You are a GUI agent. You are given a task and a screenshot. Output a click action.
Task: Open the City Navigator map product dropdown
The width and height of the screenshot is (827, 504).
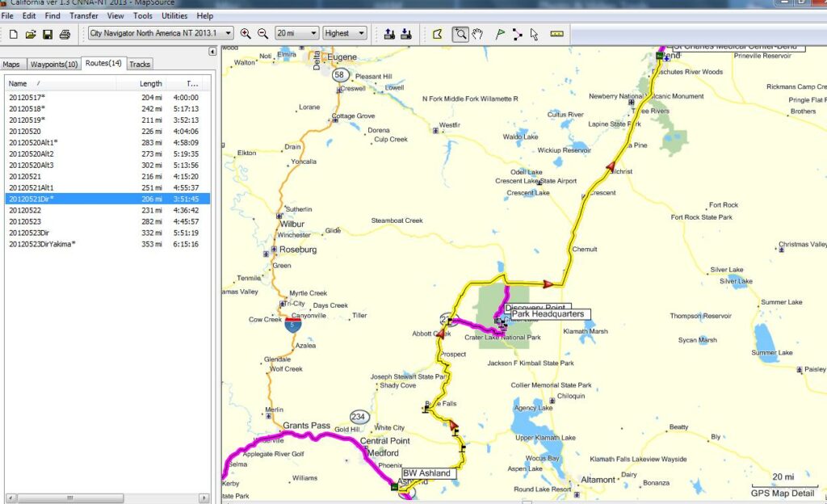coord(229,34)
